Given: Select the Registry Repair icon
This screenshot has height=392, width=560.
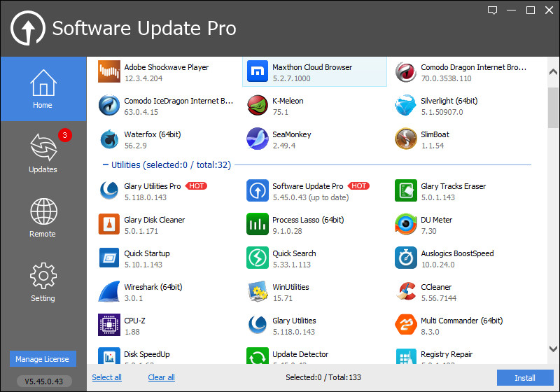Looking at the screenshot, I should coord(406,356).
